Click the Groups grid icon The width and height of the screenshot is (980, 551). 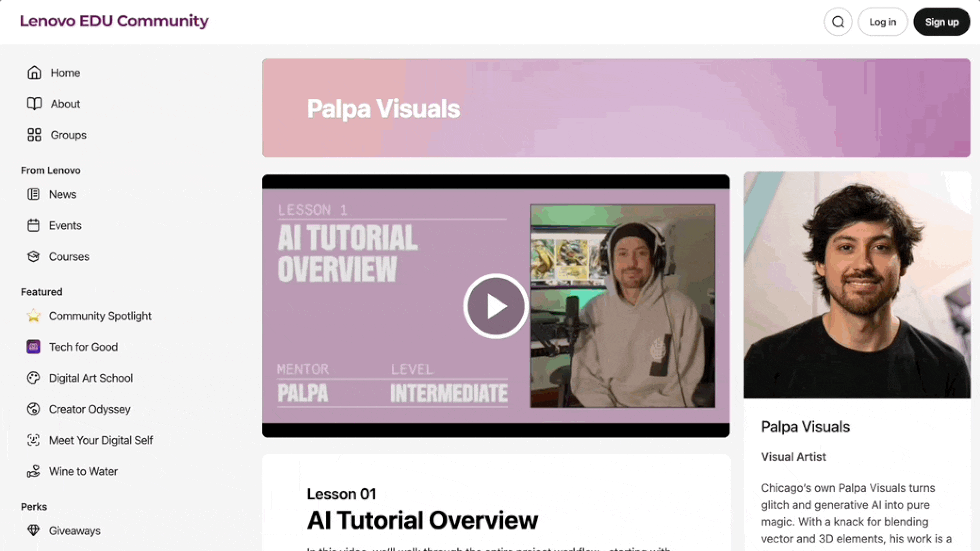pyautogui.click(x=34, y=135)
